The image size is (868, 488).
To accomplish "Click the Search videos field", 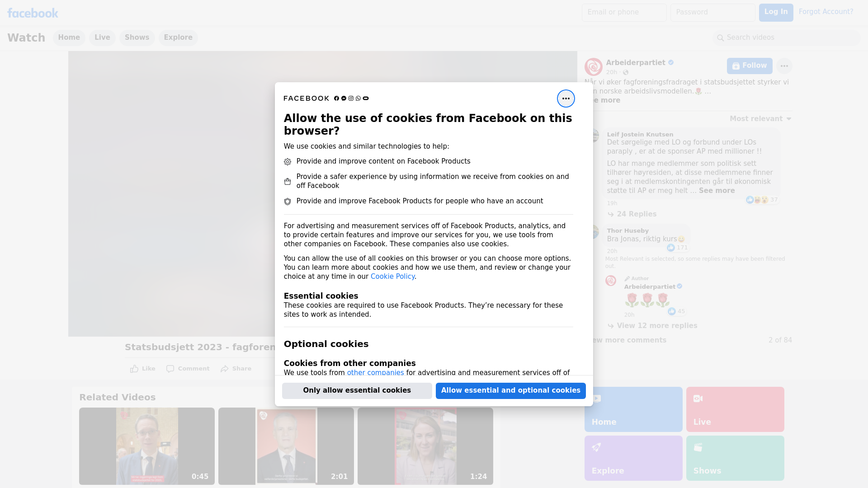I will tap(787, 38).
